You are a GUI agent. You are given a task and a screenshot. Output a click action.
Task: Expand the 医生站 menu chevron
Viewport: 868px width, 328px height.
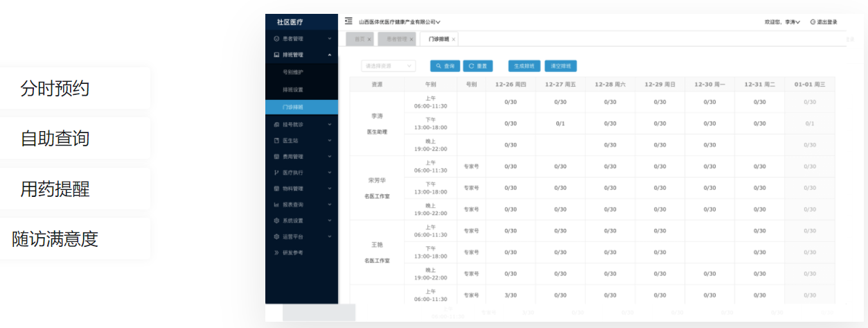(x=330, y=141)
